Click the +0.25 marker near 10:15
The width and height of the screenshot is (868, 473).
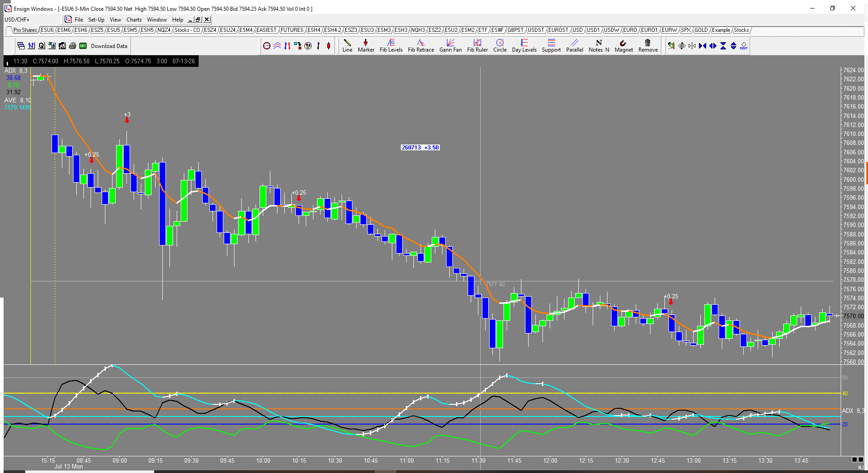click(299, 196)
